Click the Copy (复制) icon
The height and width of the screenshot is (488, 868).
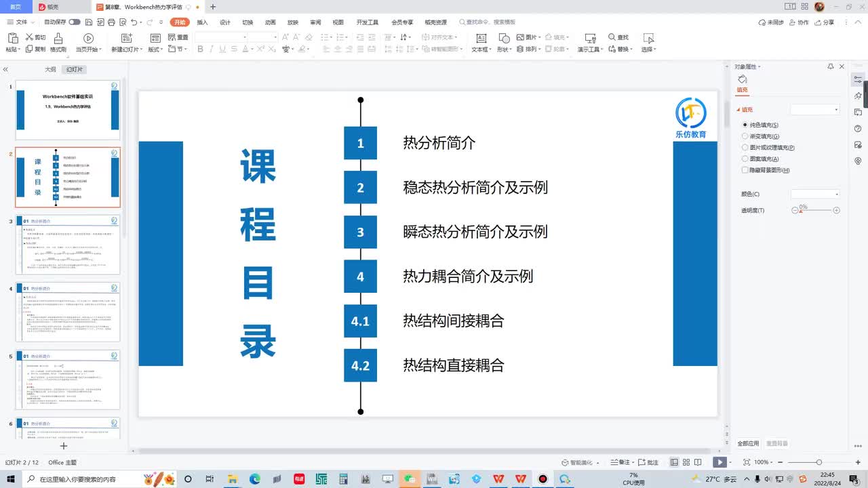click(29, 49)
